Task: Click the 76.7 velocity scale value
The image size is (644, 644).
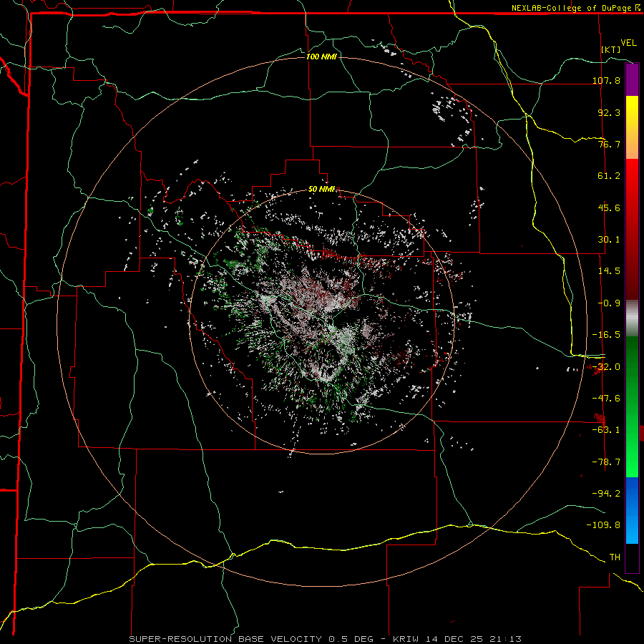Action: pos(609,144)
